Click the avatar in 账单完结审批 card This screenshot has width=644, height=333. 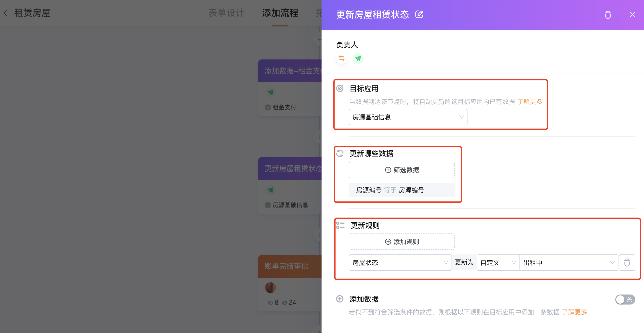tap(270, 288)
